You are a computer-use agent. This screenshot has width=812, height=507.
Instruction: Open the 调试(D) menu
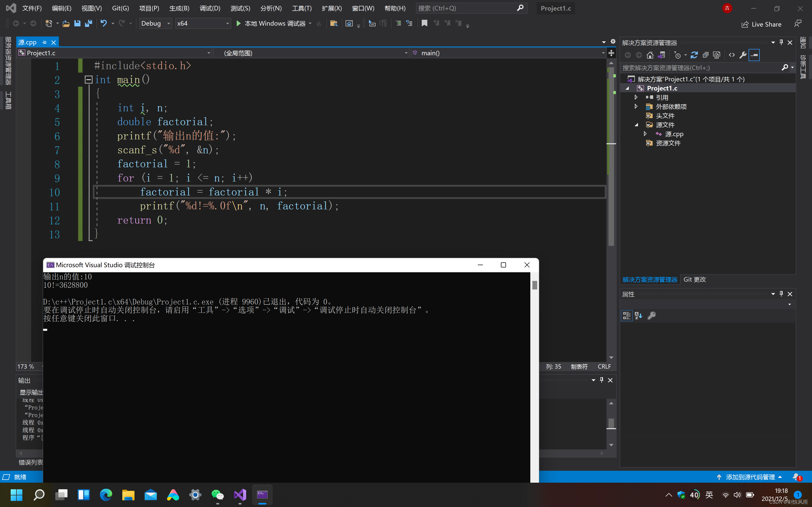coord(210,8)
